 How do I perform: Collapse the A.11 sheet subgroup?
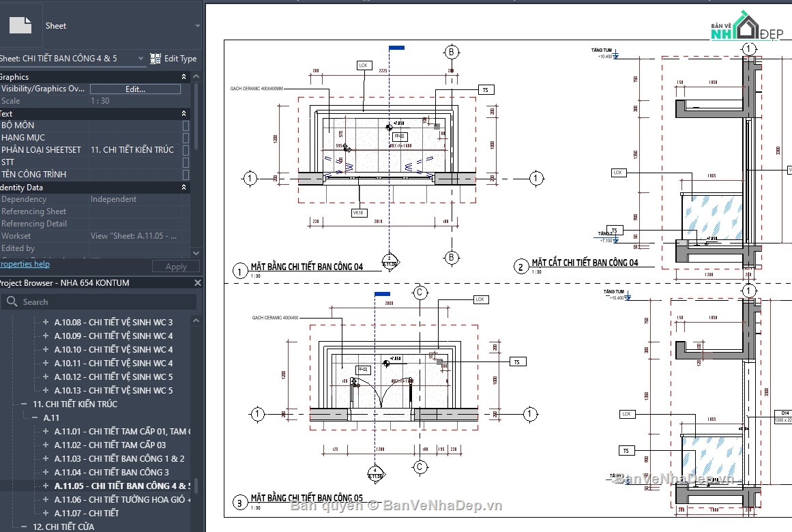pos(34,418)
